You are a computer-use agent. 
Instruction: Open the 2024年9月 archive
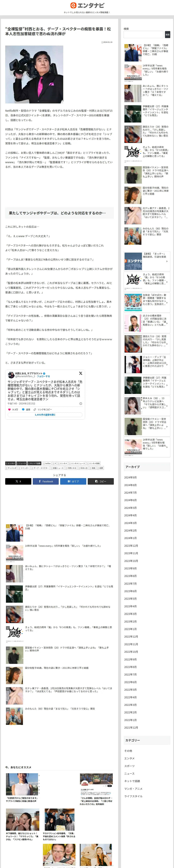pos(130,477)
